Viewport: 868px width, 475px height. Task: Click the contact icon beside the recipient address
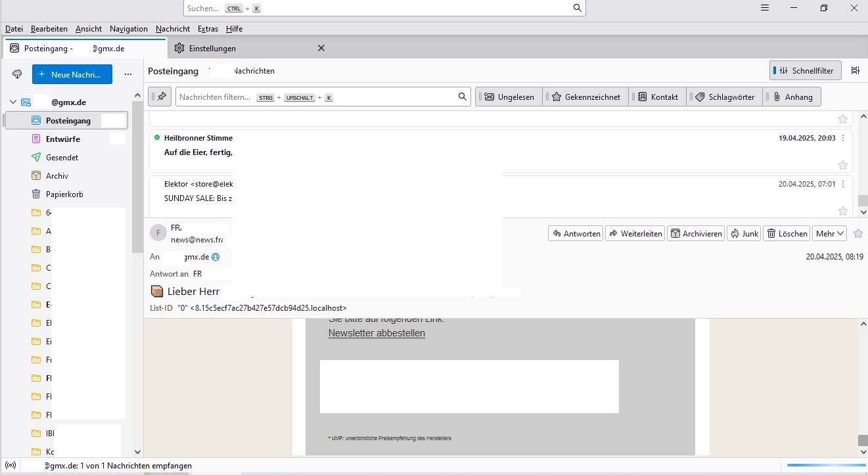coord(216,257)
